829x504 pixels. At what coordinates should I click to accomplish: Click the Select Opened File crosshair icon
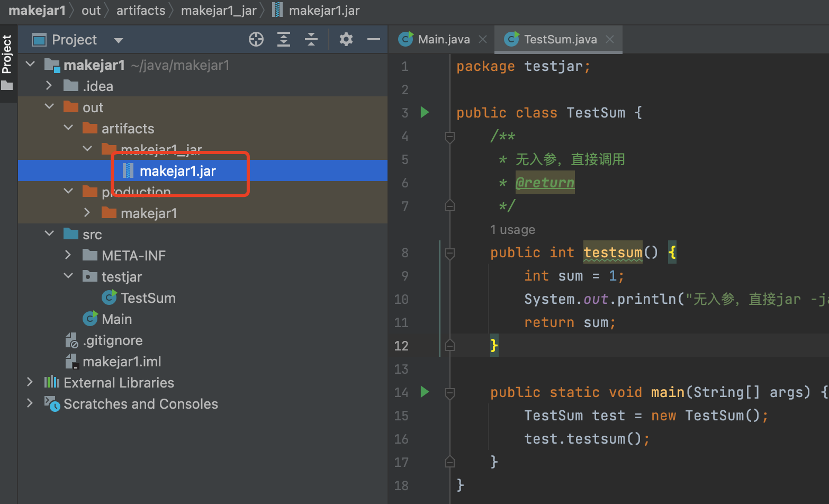pos(256,39)
